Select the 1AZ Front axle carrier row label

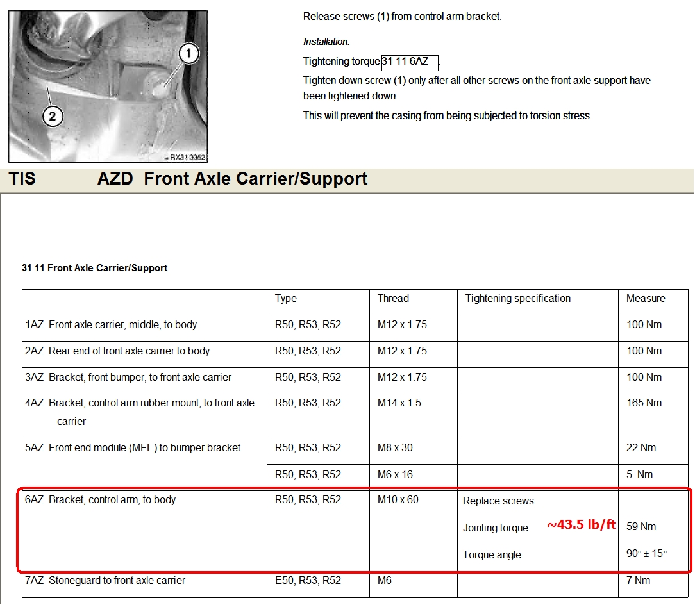(x=111, y=325)
